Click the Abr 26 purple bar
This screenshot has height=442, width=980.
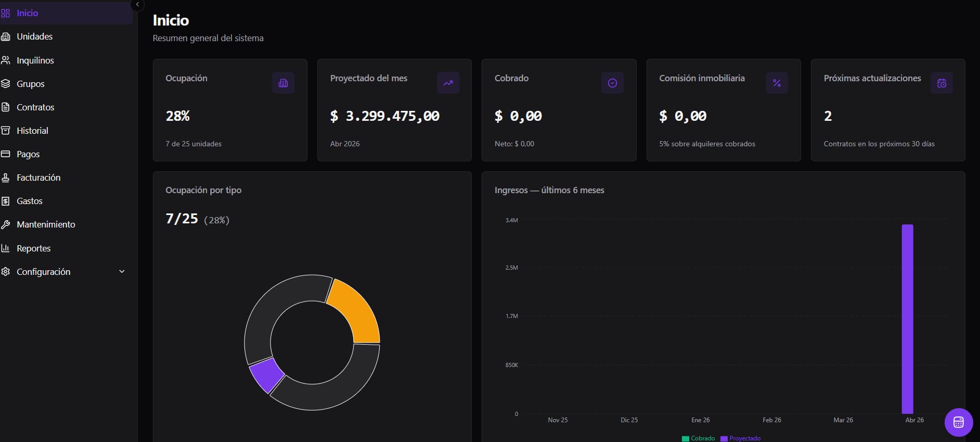point(907,319)
